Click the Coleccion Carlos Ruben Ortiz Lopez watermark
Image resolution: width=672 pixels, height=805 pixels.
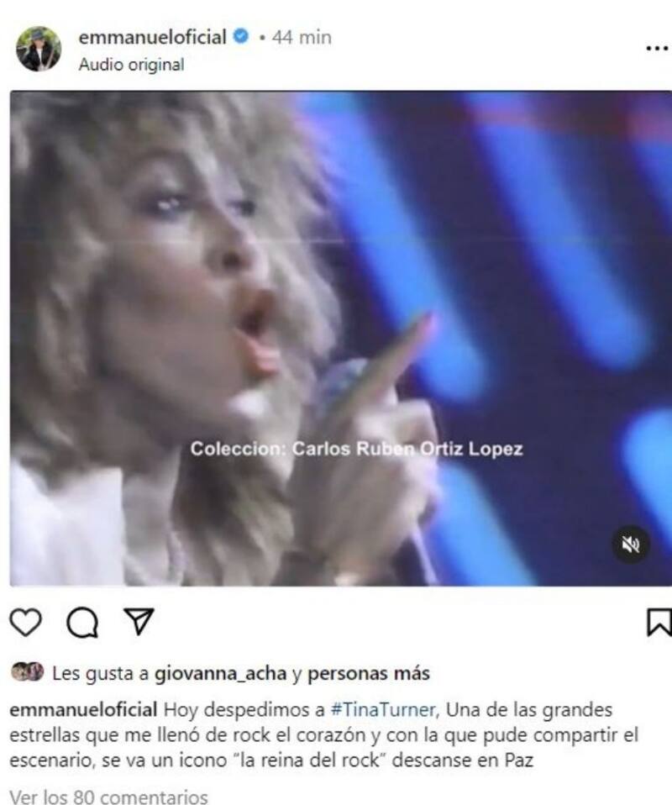[x=356, y=449]
